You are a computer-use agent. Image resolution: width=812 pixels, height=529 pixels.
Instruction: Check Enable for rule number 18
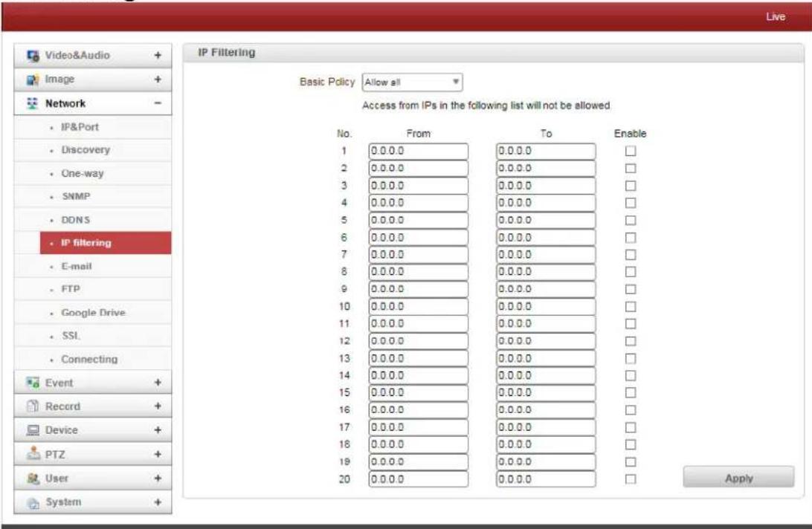pyautogui.click(x=631, y=444)
